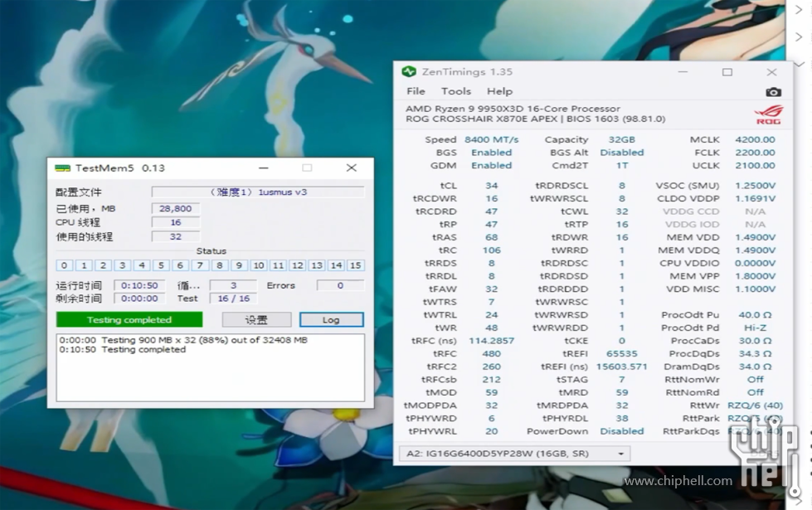Click the used threads field showing 32
Image resolution: width=812 pixels, height=510 pixels.
(176, 236)
